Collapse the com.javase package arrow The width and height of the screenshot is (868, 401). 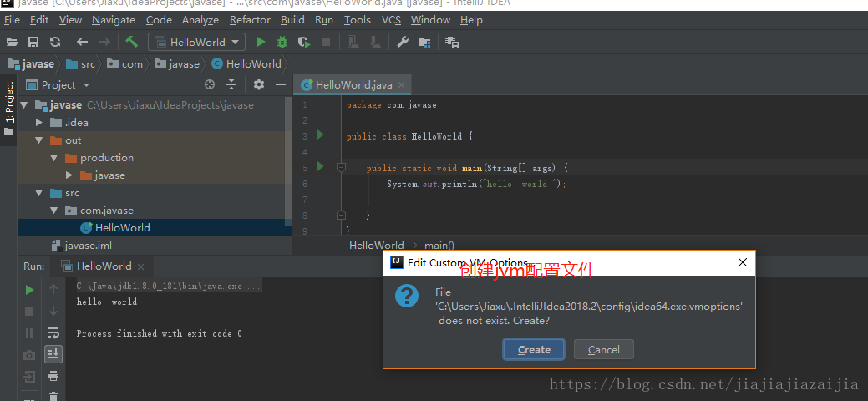point(53,211)
